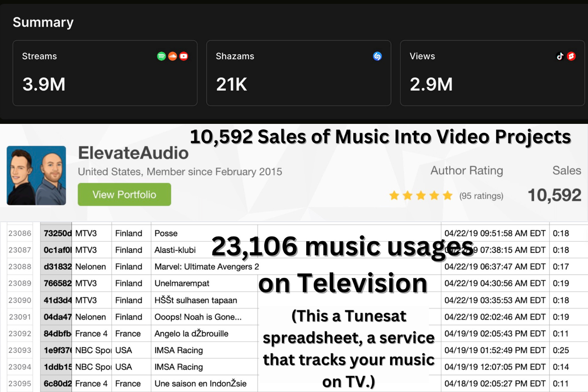588x392 pixels.
Task: Select row header 23086
Action: pyautogui.click(x=20, y=233)
